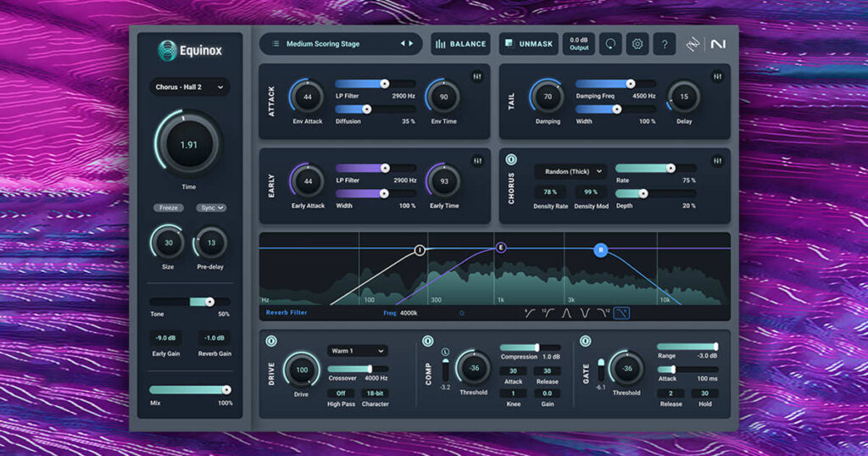Toggle 18-bit Character setting
This screenshot has width=868, height=456.
point(375,393)
